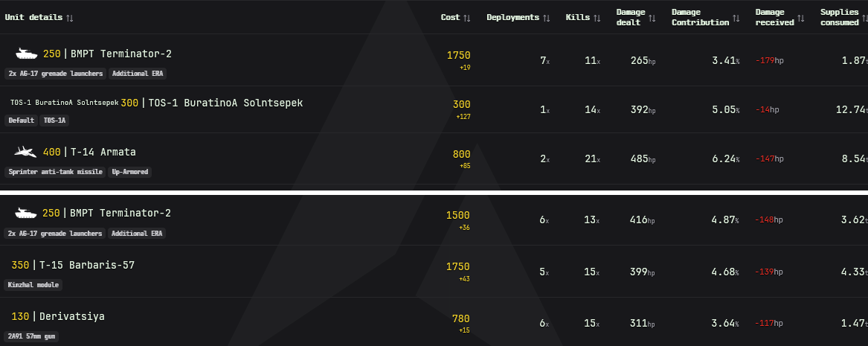The height and width of the screenshot is (346, 868).
Task: Sort by Damage Contribution arrows icon
Action: 736,18
